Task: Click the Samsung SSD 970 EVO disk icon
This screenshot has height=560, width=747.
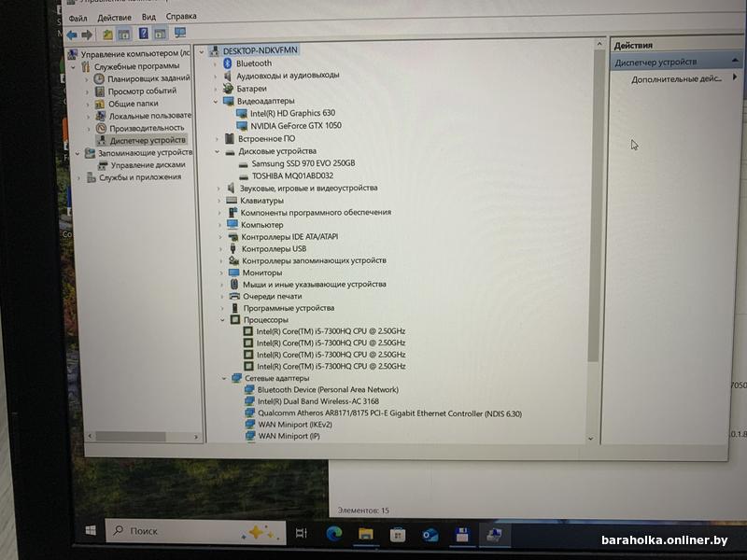Action: [244, 164]
